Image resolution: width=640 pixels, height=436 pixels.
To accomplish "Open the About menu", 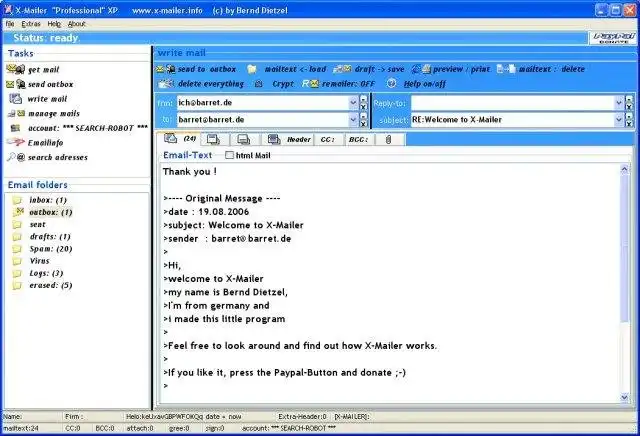I will pos(76,24).
